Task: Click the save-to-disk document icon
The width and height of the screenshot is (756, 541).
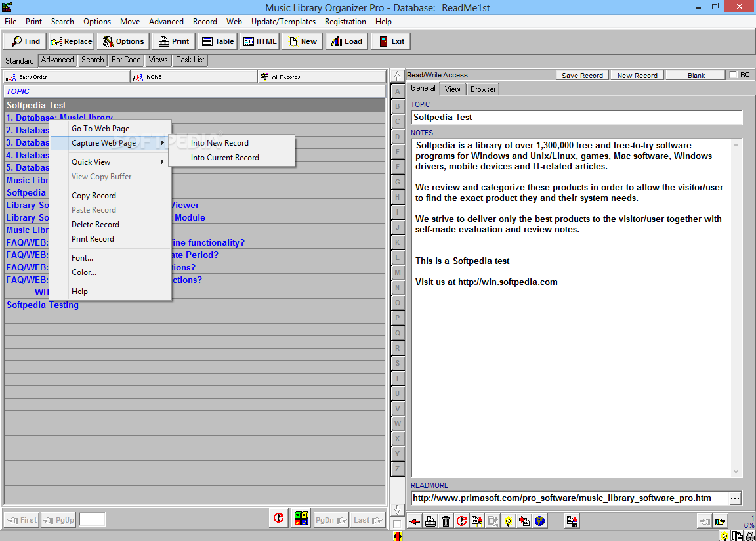Action: tap(572, 521)
